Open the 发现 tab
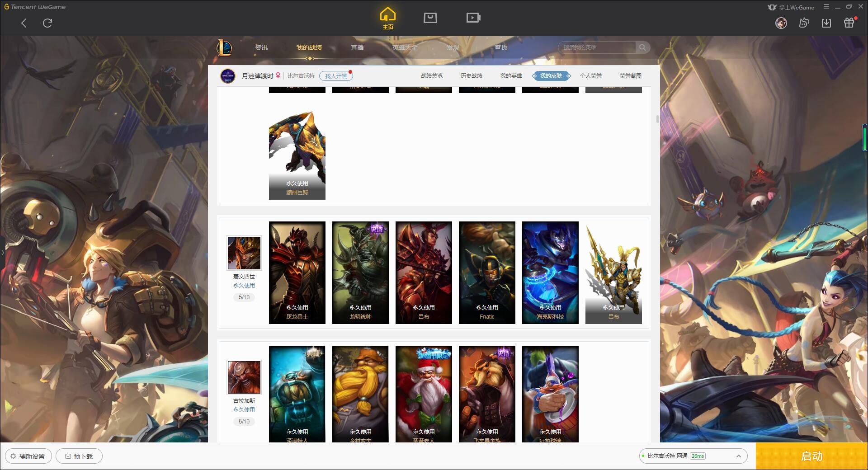 tap(453, 47)
